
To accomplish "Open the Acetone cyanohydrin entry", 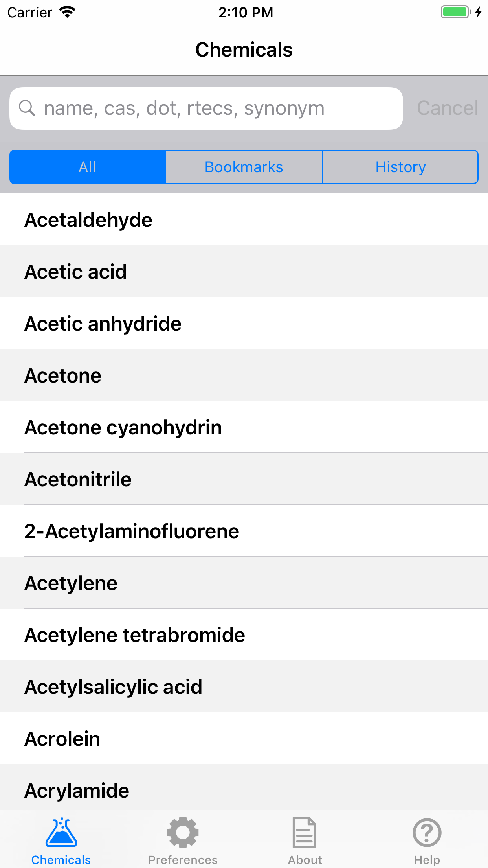I will 244,427.
